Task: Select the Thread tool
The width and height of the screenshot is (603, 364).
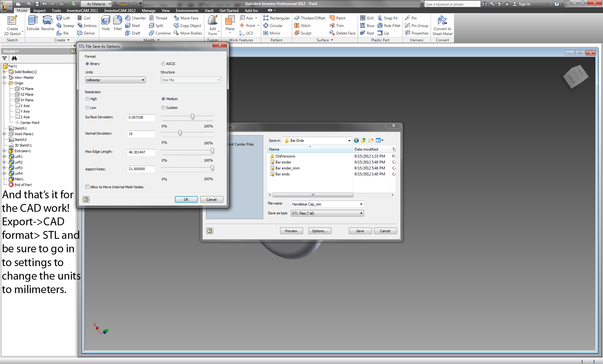Action: pyautogui.click(x=158, y=18)
